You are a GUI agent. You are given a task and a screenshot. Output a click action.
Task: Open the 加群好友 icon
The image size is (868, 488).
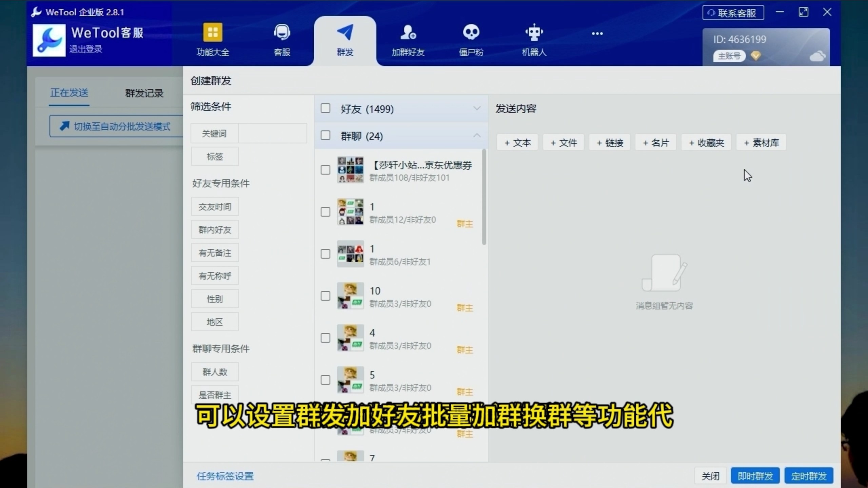(x=408, y=33)
